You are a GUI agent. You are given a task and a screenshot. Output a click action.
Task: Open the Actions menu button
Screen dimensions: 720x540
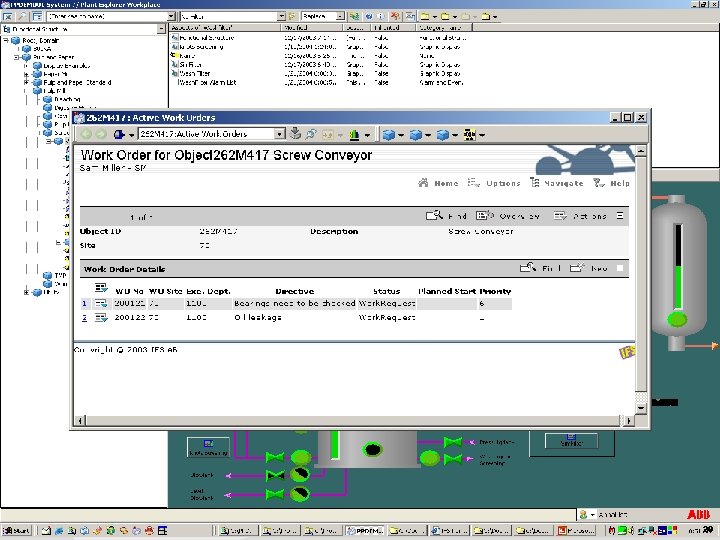coord(580,216)
